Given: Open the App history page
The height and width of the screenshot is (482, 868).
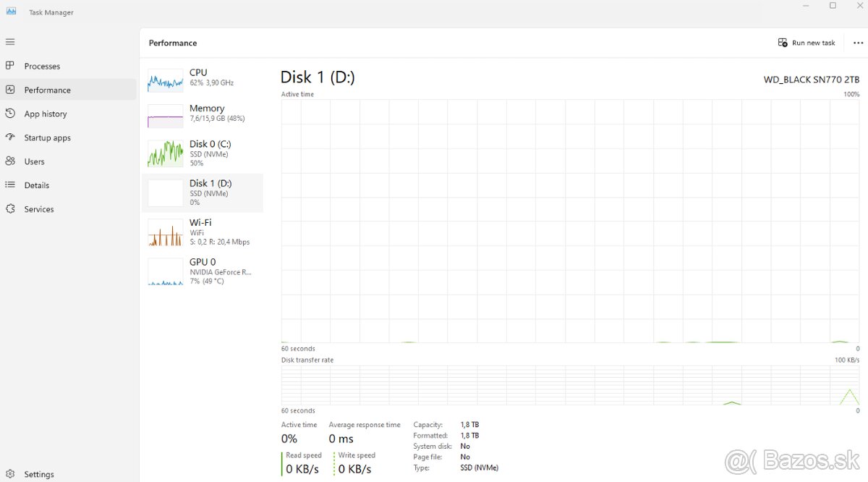Looking at the screenshot, I should click(x=69, y=114).
